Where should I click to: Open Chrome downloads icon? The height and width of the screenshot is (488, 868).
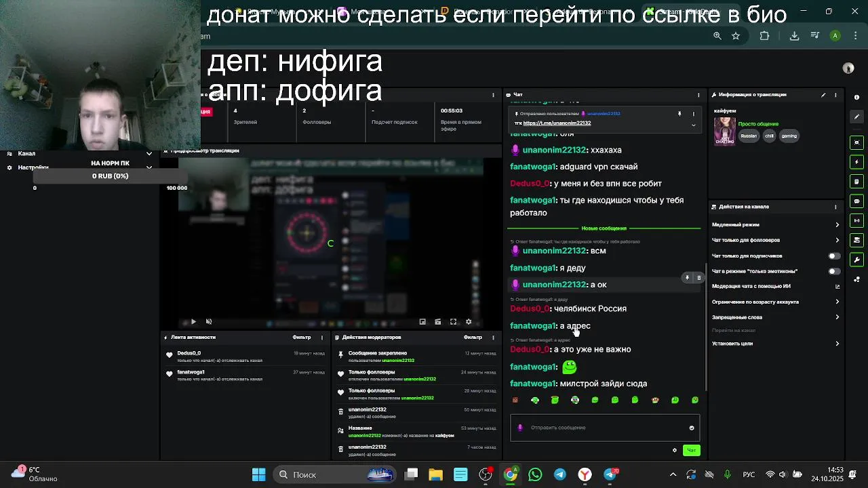click(794, 36)
